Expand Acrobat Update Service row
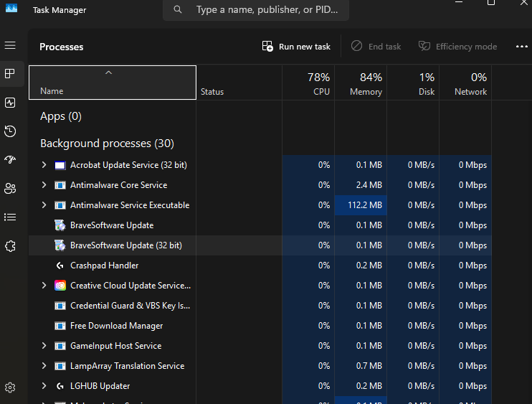532x404 pixels. 44,165
